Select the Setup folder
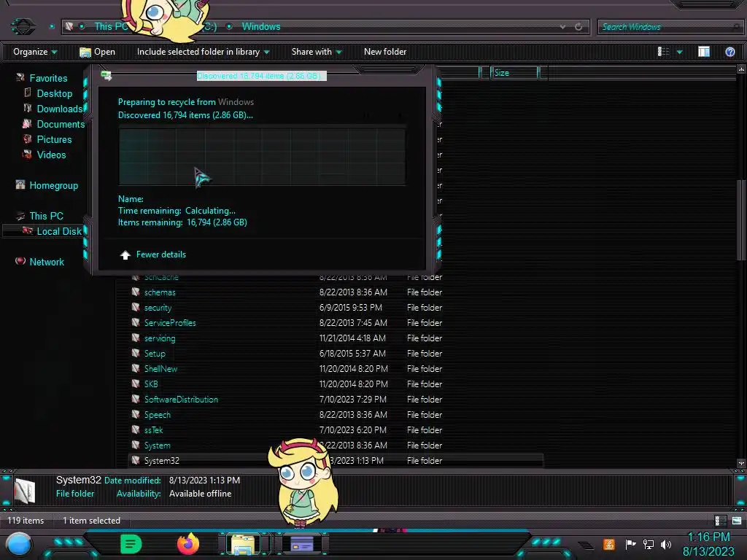Viewport: 747px width, 560px height. pos(155,354)
